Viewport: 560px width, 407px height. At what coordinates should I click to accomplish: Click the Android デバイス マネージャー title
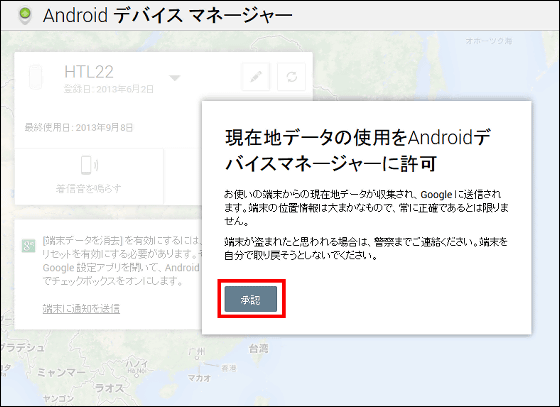[168, 15]
